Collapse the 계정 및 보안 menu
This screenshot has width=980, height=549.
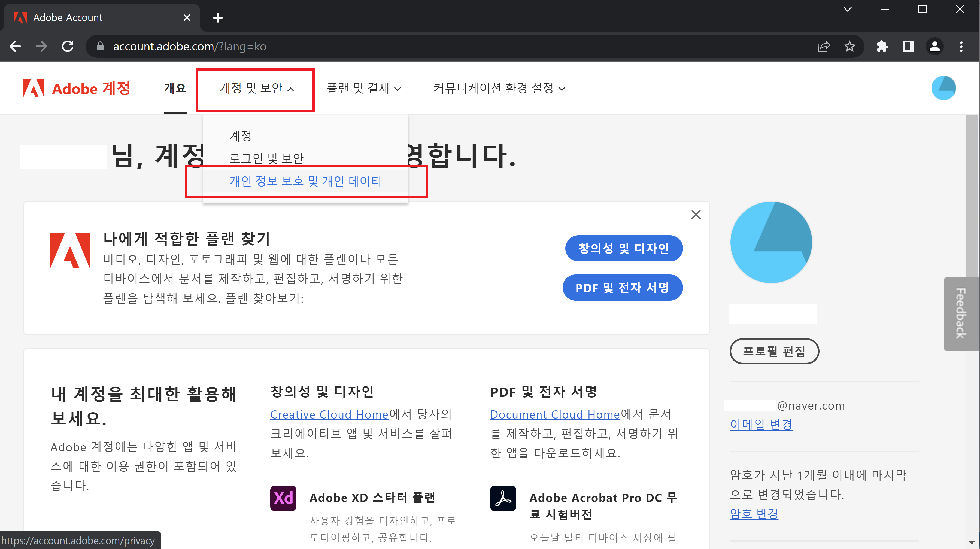pyautogui.click(x=255, y=88)
